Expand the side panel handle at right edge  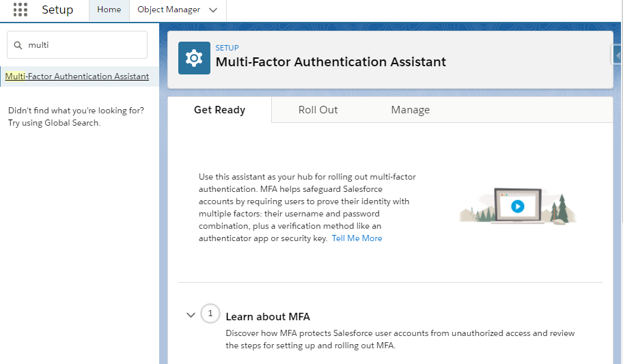point(617,55)
